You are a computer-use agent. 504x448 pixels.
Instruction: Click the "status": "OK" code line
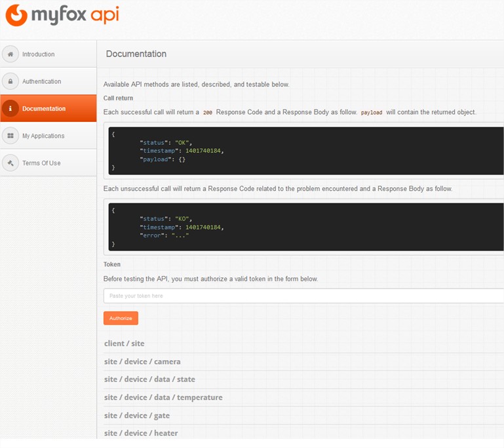click(x=166, y=143)
